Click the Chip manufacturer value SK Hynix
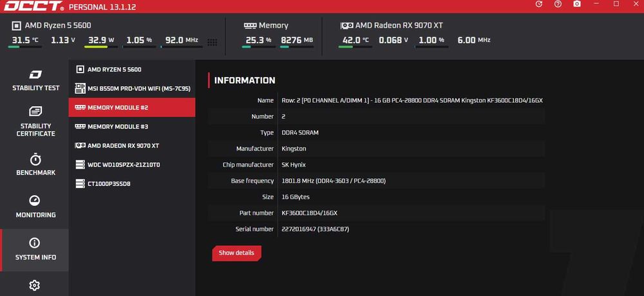The width and height of the screenshot is (644, 296). click(293, 165)
